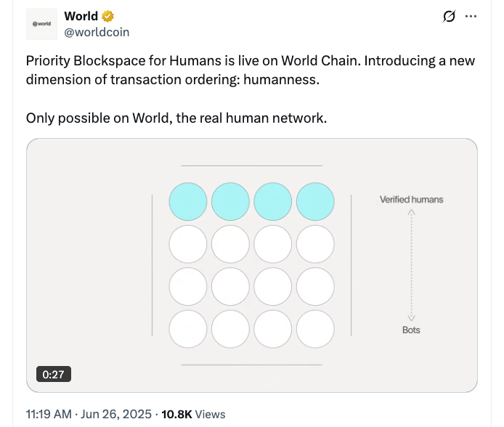View the 10.8K Views count
This screenshot has width=504, height=427.
[x=192, y=414]
